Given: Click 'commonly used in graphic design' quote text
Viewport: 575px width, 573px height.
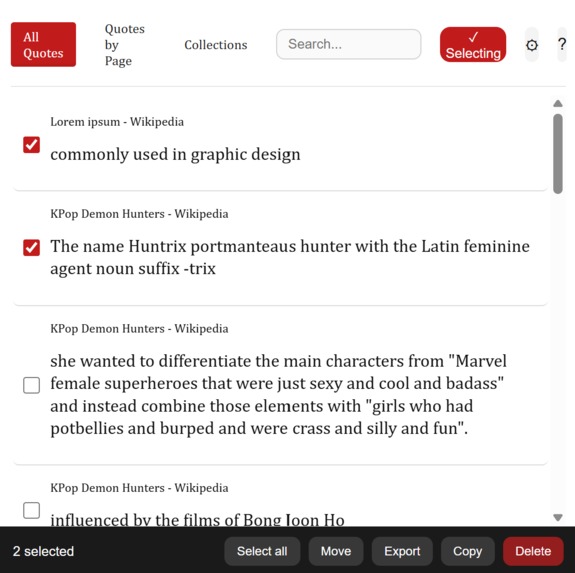Looking at the screenshot, I should 175,154.
